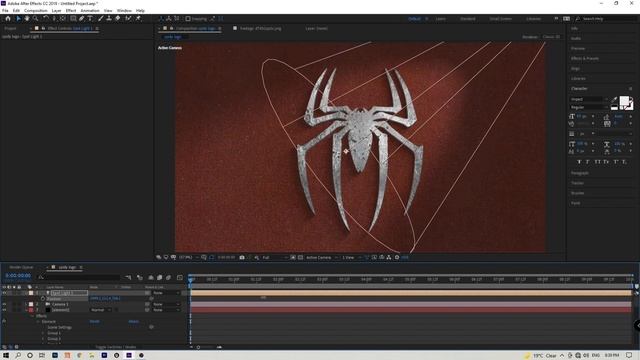Hide the element1 layer
Screen dimensions: 640x360
(x=4, y=310)
